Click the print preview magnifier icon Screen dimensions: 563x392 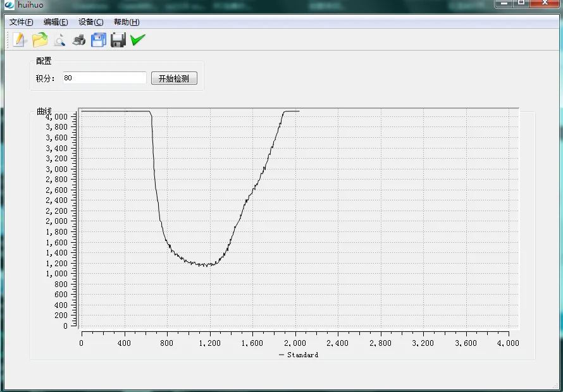pos(59,39)
